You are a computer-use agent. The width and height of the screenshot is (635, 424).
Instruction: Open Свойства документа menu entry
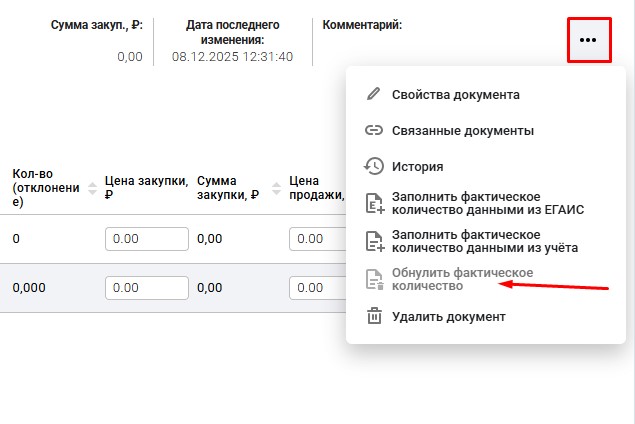[x=456, y=94]
